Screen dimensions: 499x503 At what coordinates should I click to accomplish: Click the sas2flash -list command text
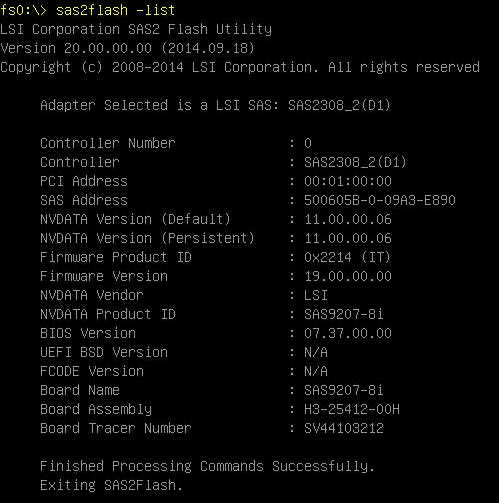(115, 10)
